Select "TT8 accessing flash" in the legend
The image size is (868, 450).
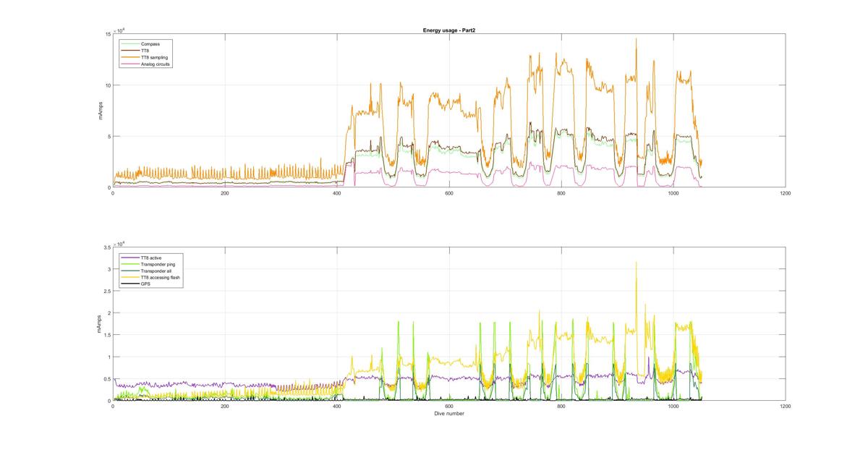[x=161, y=277]
